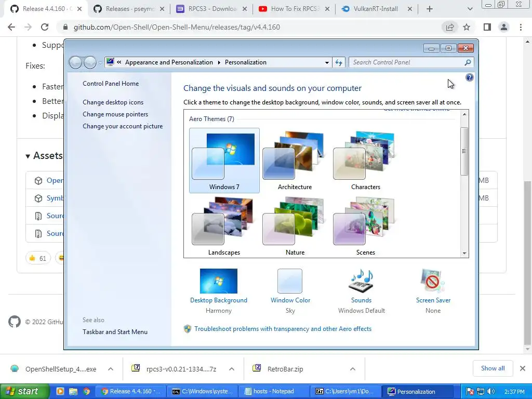Switch to the Releases pseymour Chrome tab
Viewport: 532px width, 399px height.
[x=129, y=9]
